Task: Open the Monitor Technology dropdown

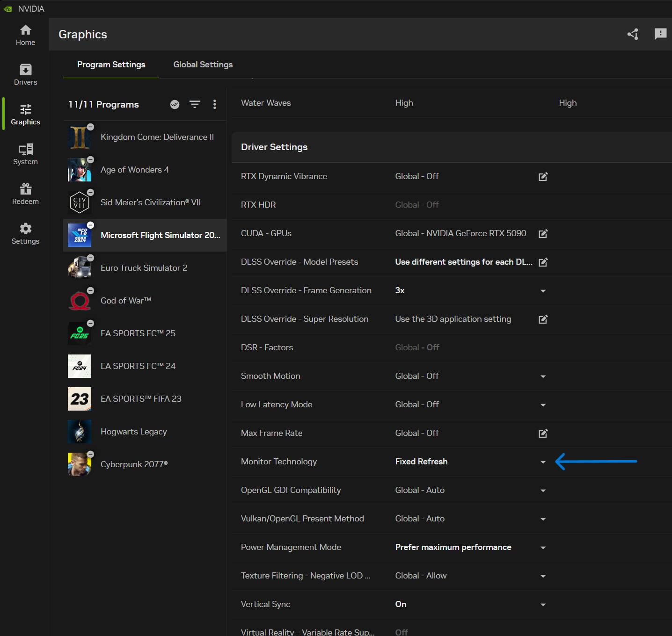Action: click(543, 462)
